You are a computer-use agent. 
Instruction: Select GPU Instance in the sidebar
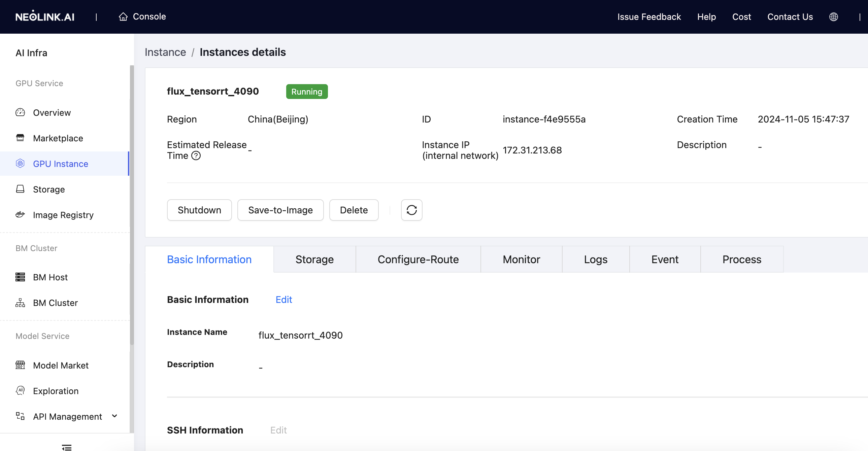65,164
